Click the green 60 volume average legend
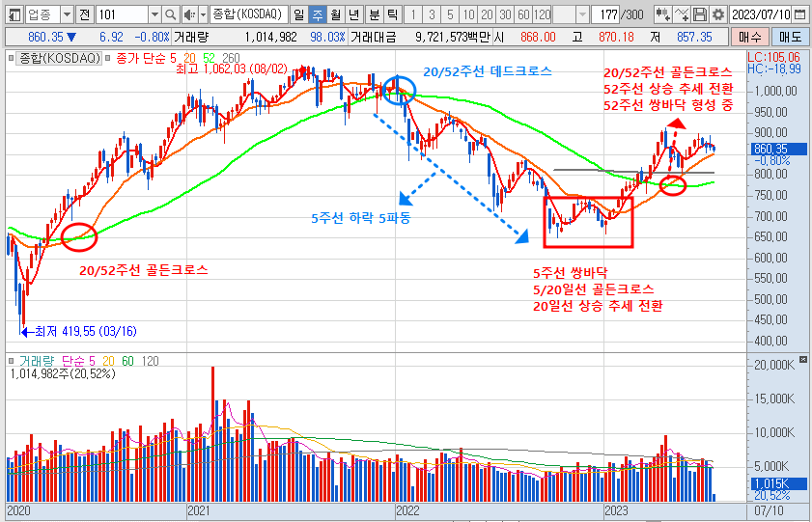812x522 pixels. (127, 361)
